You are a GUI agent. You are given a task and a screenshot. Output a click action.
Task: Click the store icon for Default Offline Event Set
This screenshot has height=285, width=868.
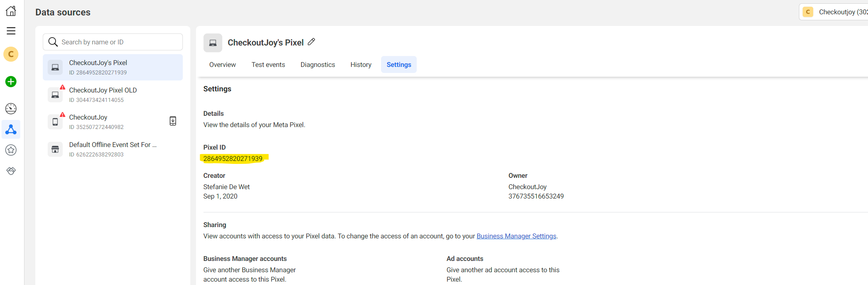(x=55, y=149)
